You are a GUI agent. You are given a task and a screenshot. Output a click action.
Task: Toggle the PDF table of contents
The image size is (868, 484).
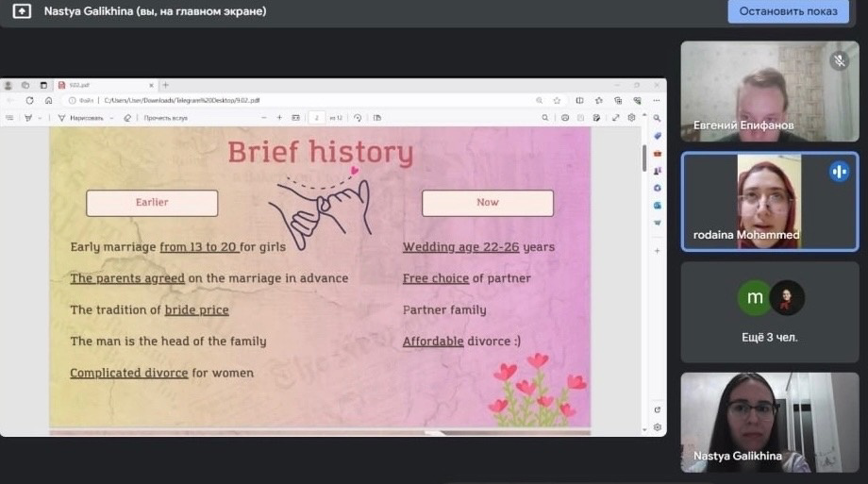9,118
